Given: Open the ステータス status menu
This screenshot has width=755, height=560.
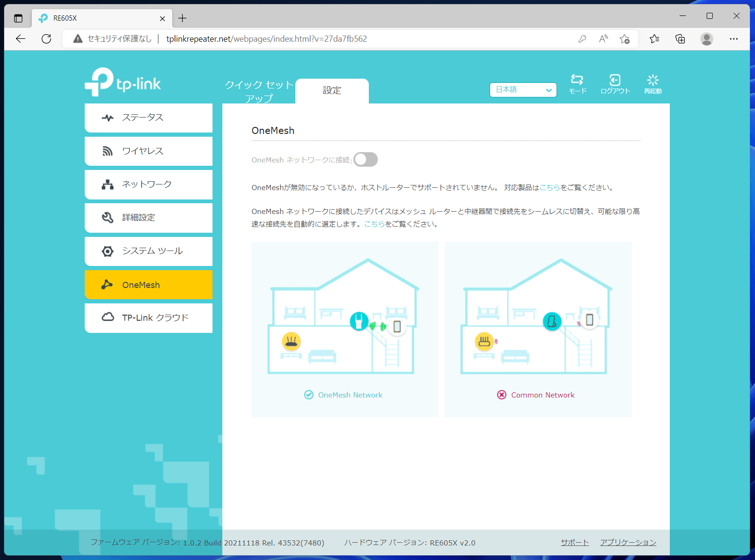Looking at the screenshot, I should (148, 118).
